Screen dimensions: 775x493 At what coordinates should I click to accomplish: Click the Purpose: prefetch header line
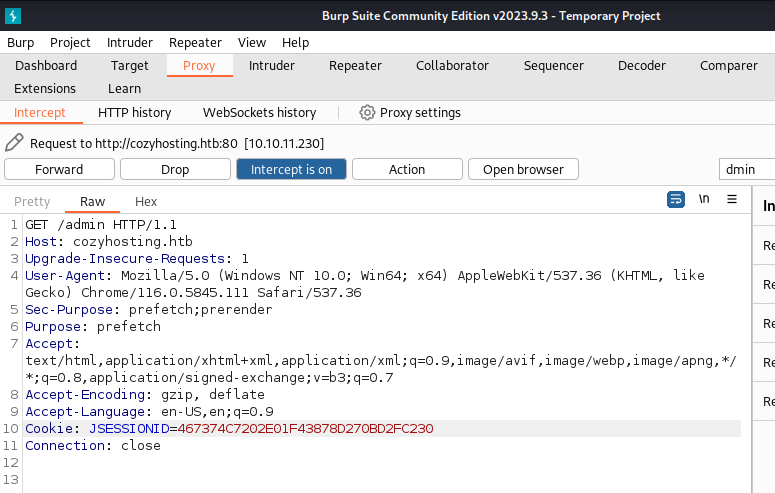pos(93,326)
